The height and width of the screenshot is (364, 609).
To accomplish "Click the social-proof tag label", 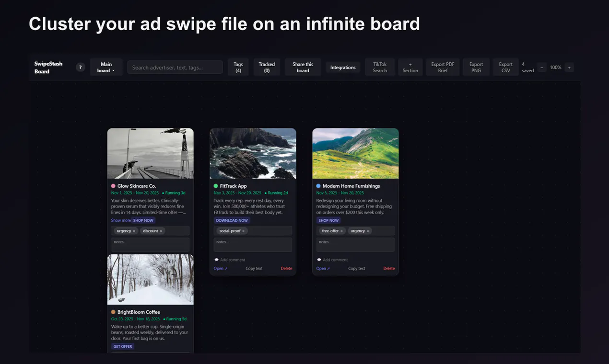I will (x=230, y=231).
